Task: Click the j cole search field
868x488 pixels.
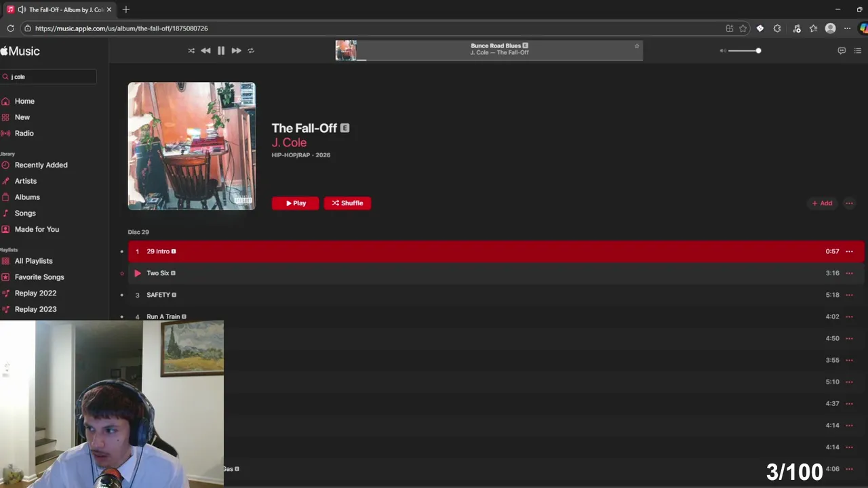Action: pyautogui.click(x=48, y=77)
